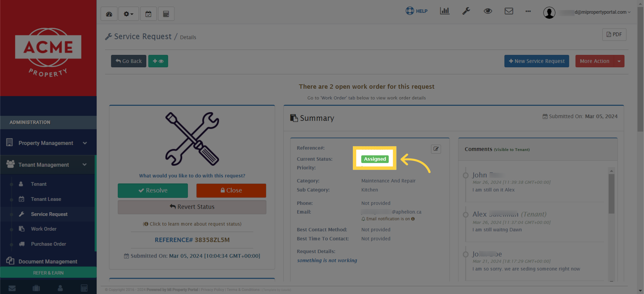This screenshot has width=644, height=294.
Task: Click to learn more about request status
Action: (x=192, y=224)
